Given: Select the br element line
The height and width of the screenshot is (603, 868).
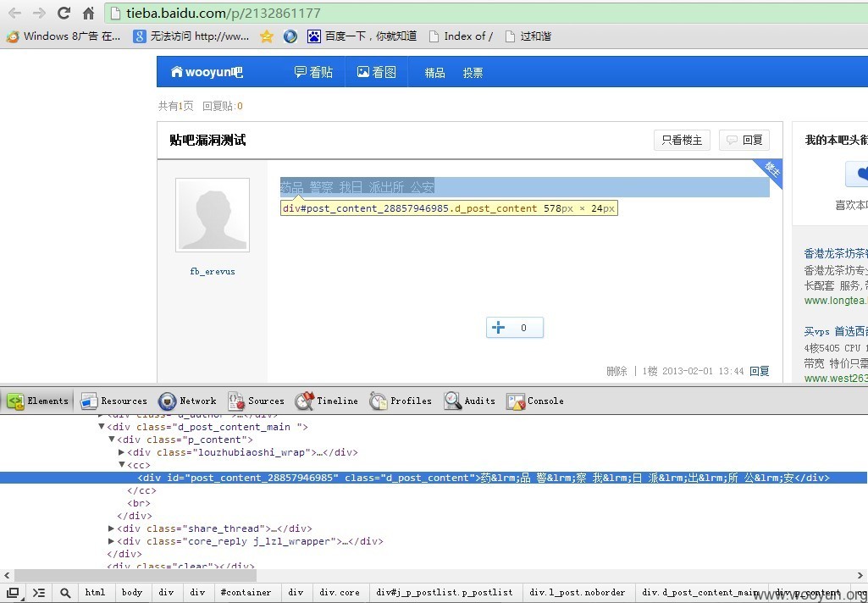Looking at the screenshot, I should click(138, 503).
